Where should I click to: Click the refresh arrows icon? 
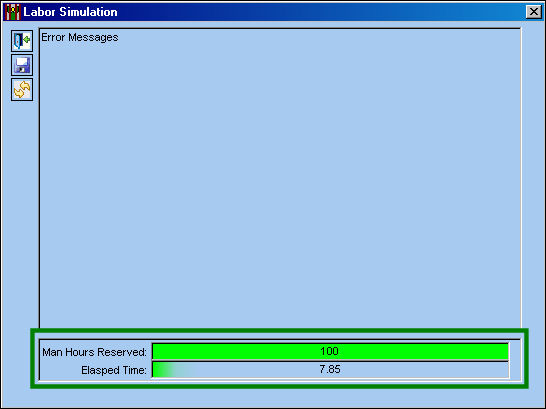point(22,89)
